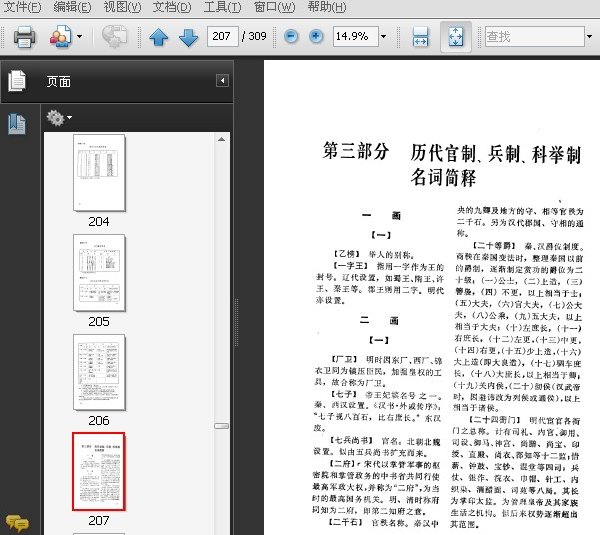Click the panel divider grip handle
Image resolution: width=600 pixels, height=535 pixels.
point(236,323)
